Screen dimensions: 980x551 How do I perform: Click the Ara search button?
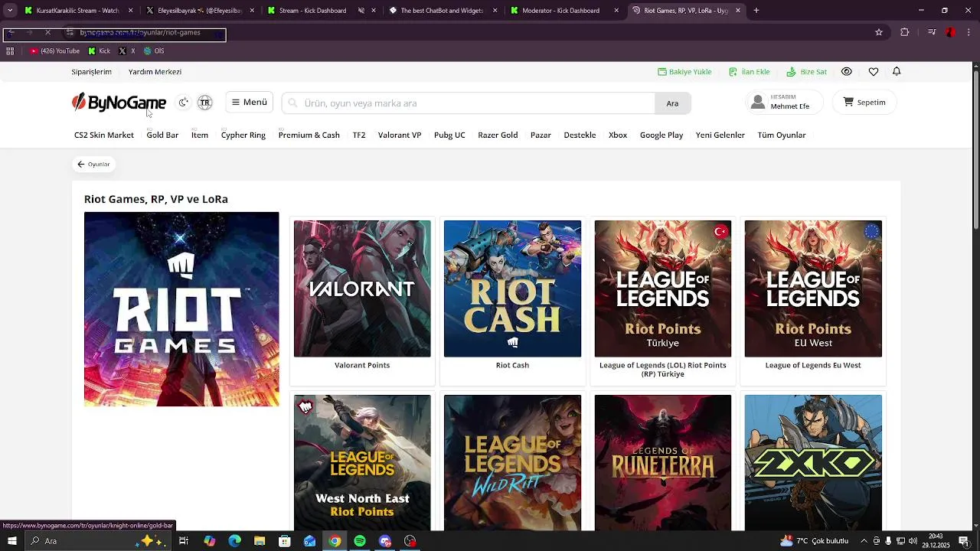pos(672,103)
